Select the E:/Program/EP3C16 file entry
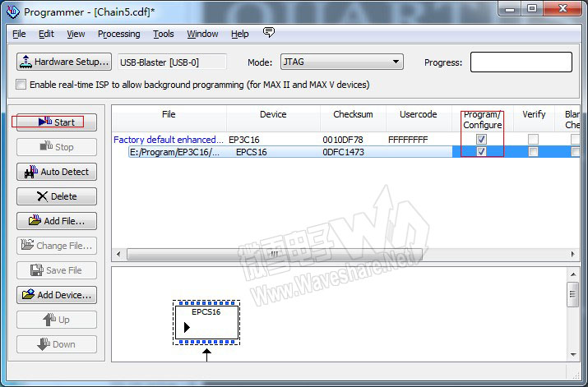The height and width of the screenshot is (387, 588). click(x=174, y=152)
